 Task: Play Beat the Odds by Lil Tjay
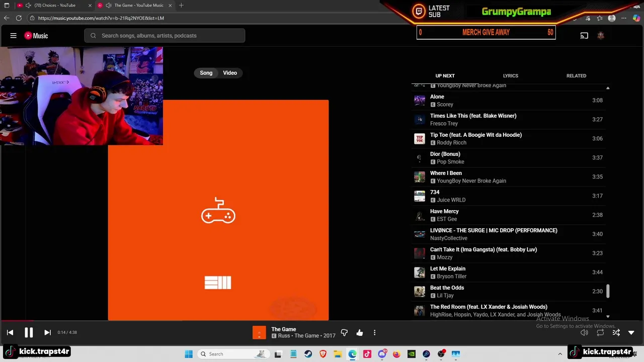click(x=508, y=292)
